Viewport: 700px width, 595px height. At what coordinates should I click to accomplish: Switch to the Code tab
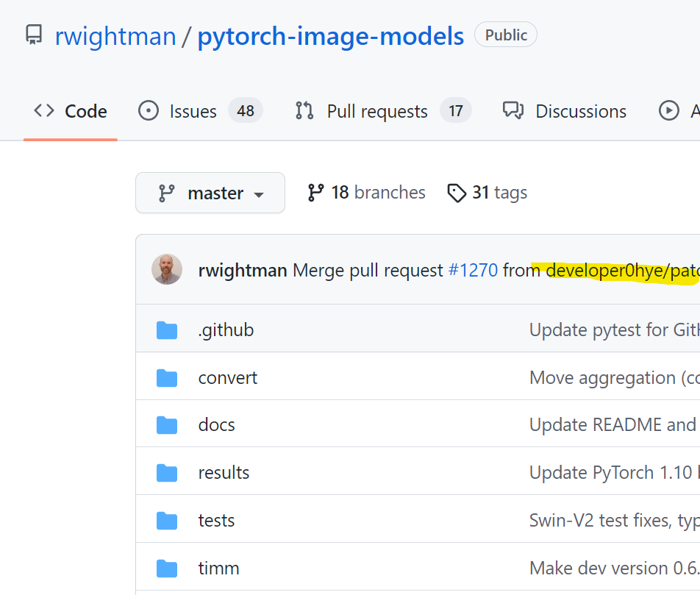coord(71,111)
